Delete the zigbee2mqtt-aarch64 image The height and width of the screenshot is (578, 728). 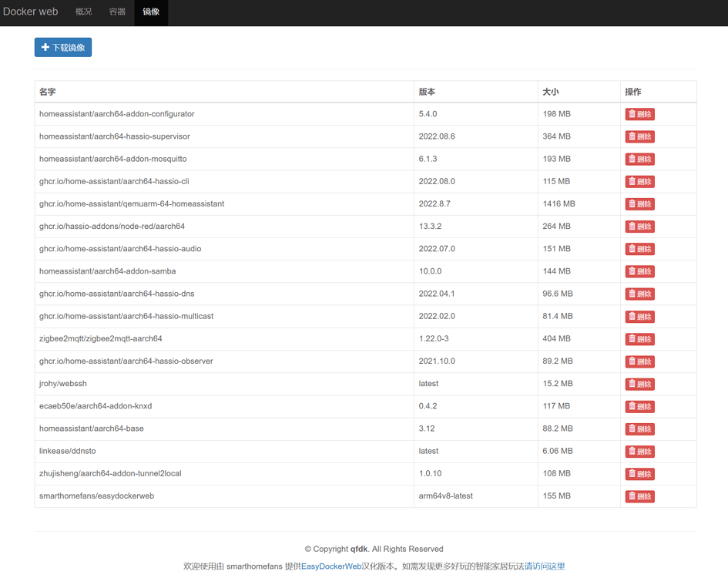click(x=639, y=339)
